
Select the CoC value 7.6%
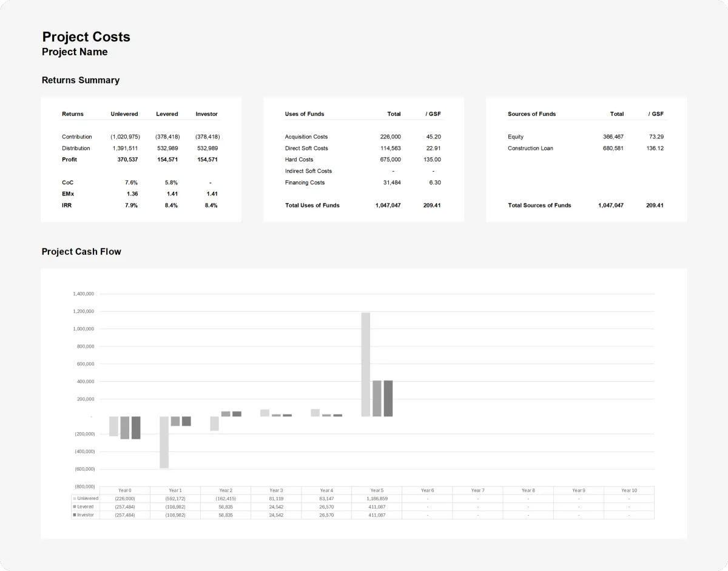click(x=131, y=183)
